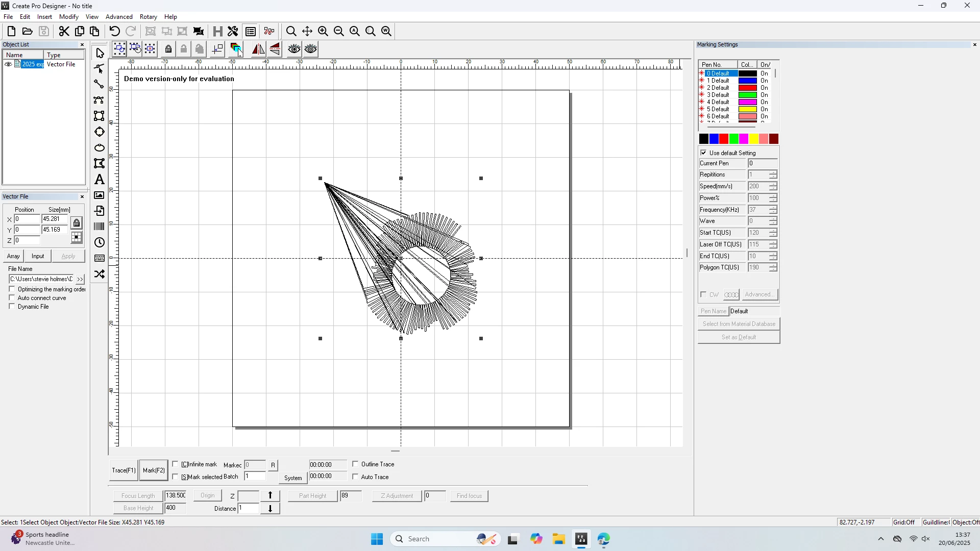This screenshot has height=551, width=980.
Task: Choose the Ellipse drawing tool
Action: point(100,148)
